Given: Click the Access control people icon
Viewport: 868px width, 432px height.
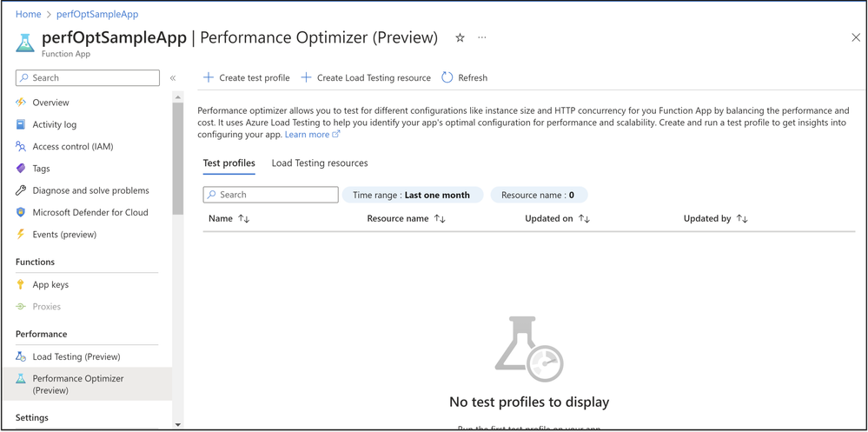Looking at the screenshot, I should pyautogui.click(x=21, y=146).
